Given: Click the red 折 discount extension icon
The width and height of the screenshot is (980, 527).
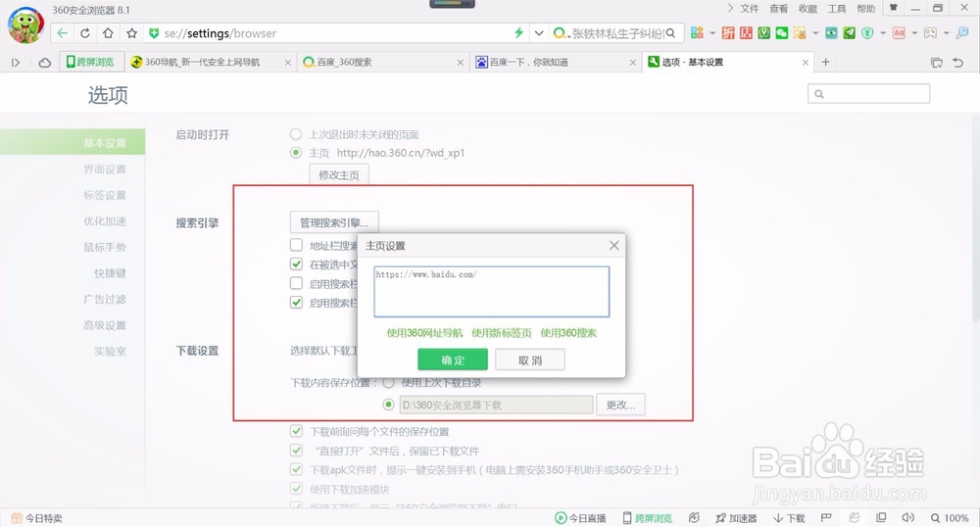Looking at the screenshot, I should point(728,33).
